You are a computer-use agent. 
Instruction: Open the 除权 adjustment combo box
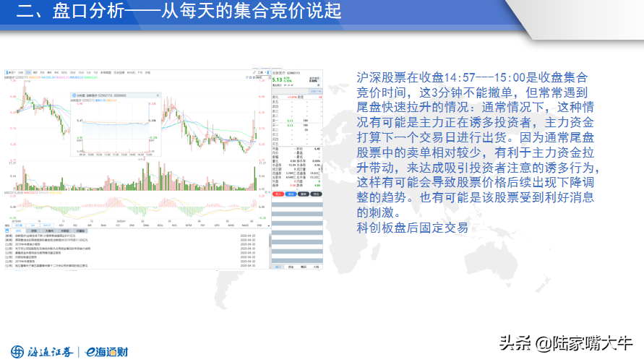pos(263,77)
